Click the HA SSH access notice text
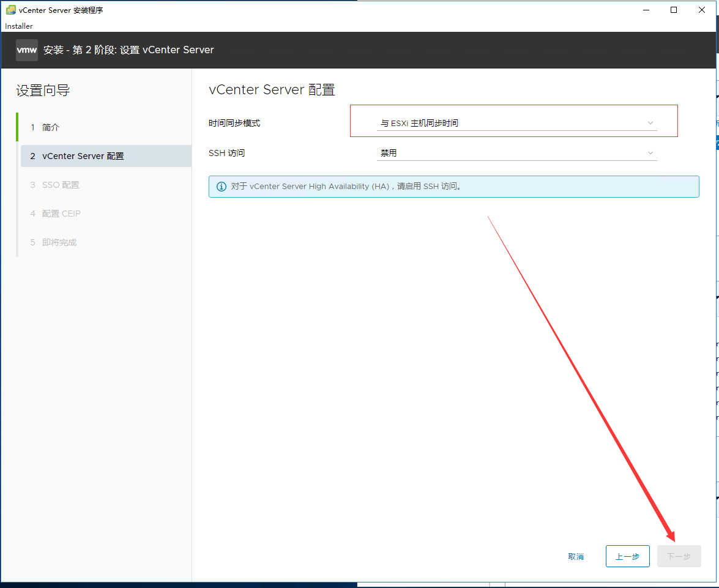Image resolution: width=719 pixels, height=588 pixels. point(347,186)
